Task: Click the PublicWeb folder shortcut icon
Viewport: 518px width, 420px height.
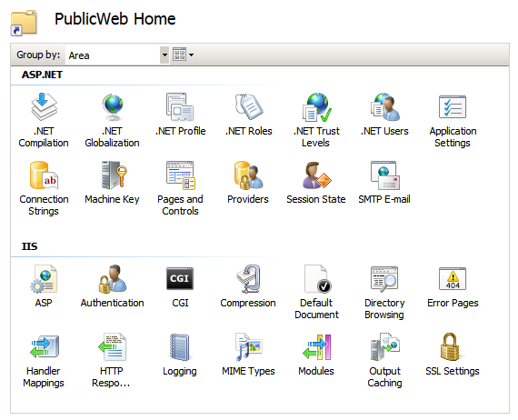Action: tap(23, 23)
